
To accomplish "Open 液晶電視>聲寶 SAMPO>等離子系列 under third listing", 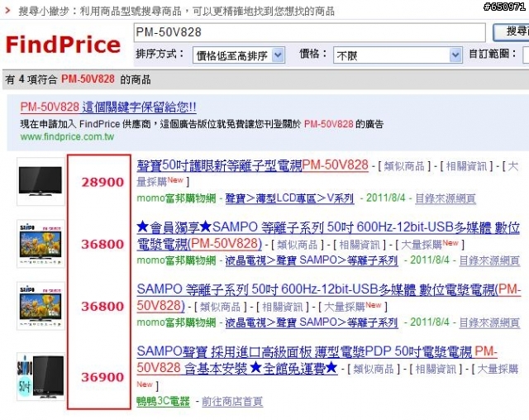I will (x=312, y=322).
